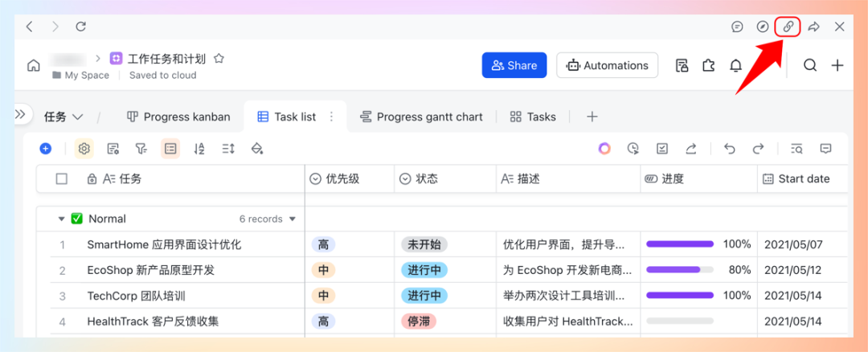
Task: Click the 未开始 status tag
Action: (x=424, y=244)
